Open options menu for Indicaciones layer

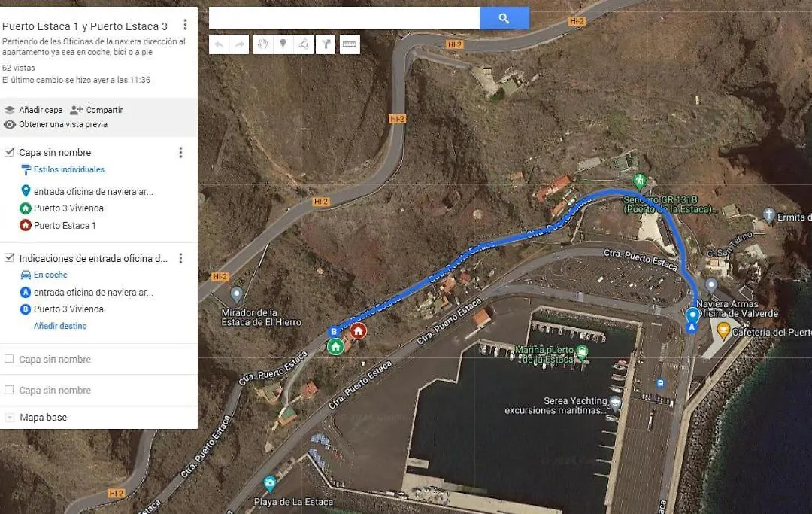[x=180, y=258]
